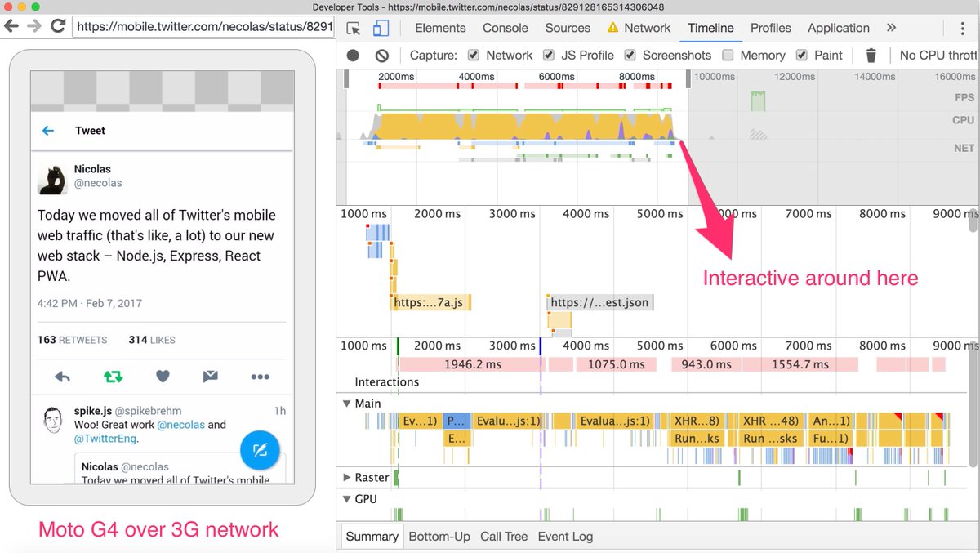Click the garbage collection trash icon
The width and height of the screenshot is (980, 553).
pyautogui.click(x=871, y=56)
